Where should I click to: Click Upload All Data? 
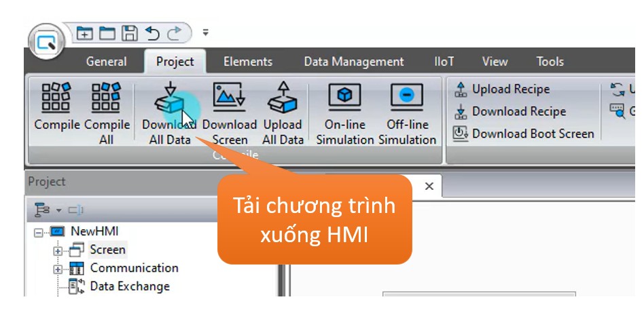click(283, 113)
